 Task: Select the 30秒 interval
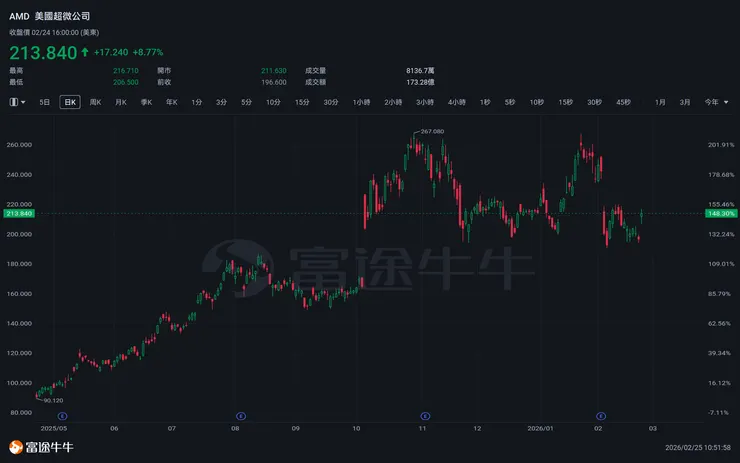(x=594, y=102)
